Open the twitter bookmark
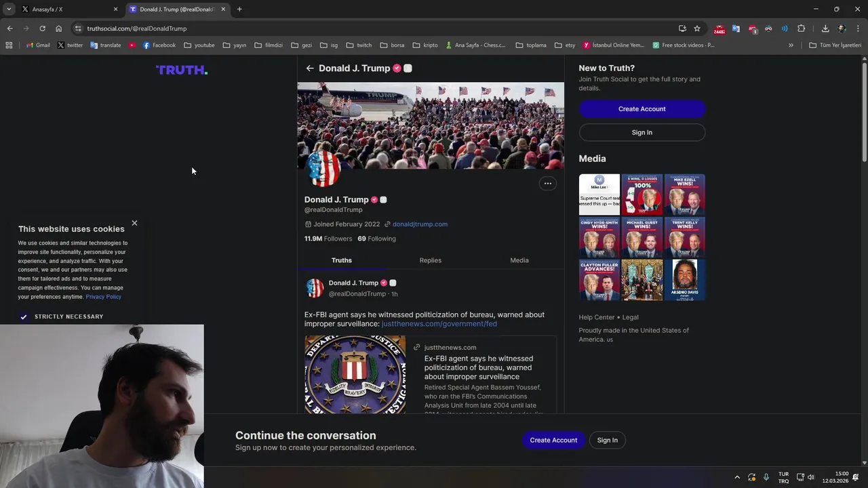Viewport: 868px width, 488px height. [70, 45]
